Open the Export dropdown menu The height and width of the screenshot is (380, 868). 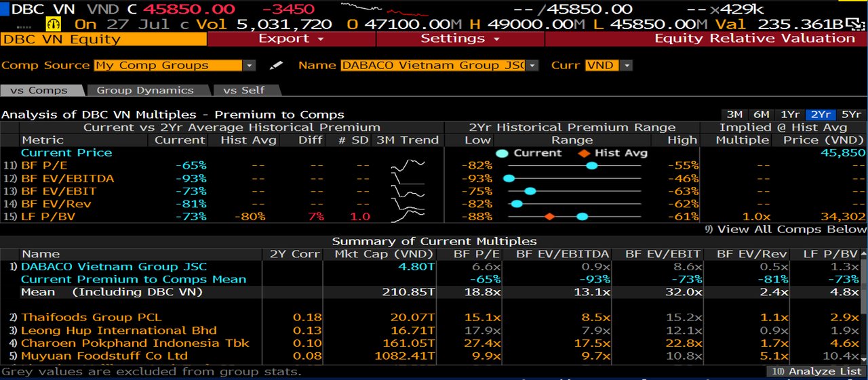tap(292, 39)
